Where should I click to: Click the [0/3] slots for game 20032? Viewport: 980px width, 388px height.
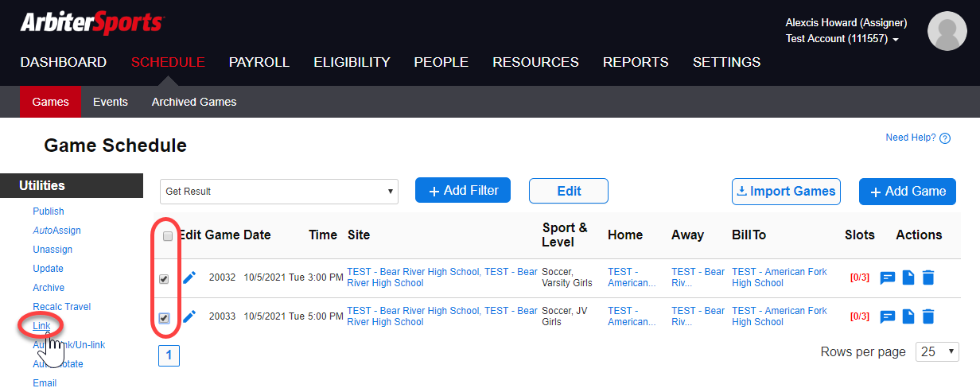[x=859, y=277]
